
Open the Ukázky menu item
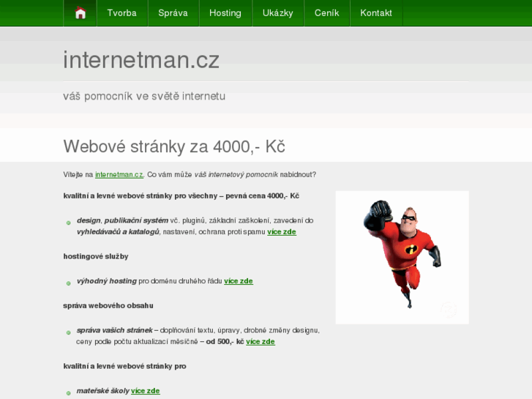pyautogui.click(x=278, y=13)
